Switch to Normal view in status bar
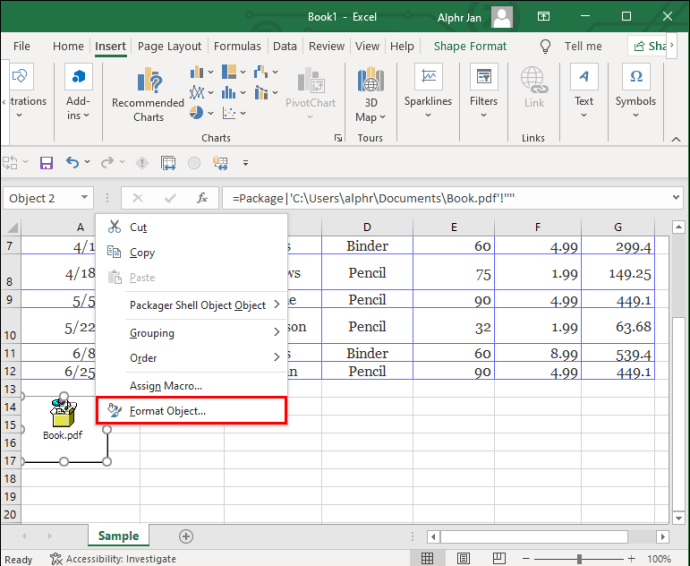This screenshot has height=566, width=690. tap(427, 559)
